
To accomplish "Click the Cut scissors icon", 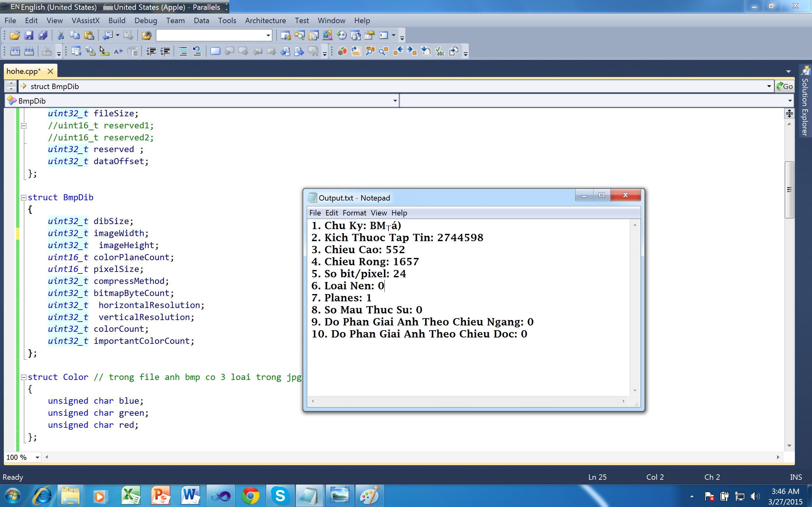I will point(61,35).
